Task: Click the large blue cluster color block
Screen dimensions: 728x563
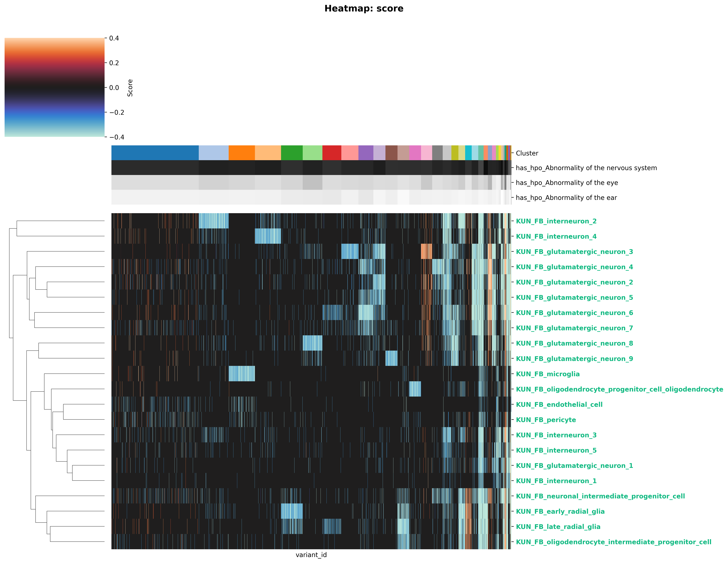Action: tap(155, 153)
